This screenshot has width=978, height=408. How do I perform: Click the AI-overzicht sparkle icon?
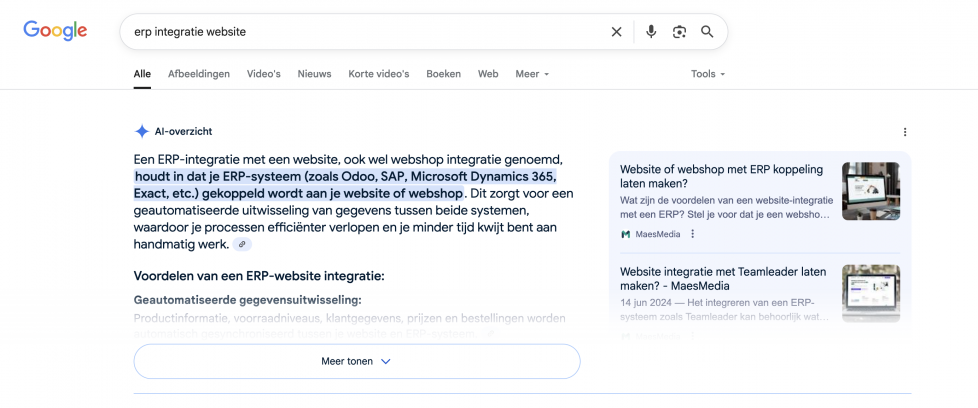coord(142,132)
